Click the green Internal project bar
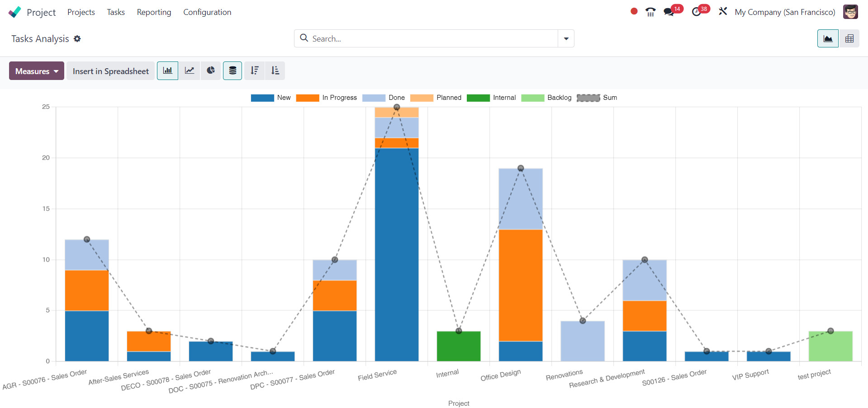This screenshot has width=868, height=408. [x=459, y=346]
